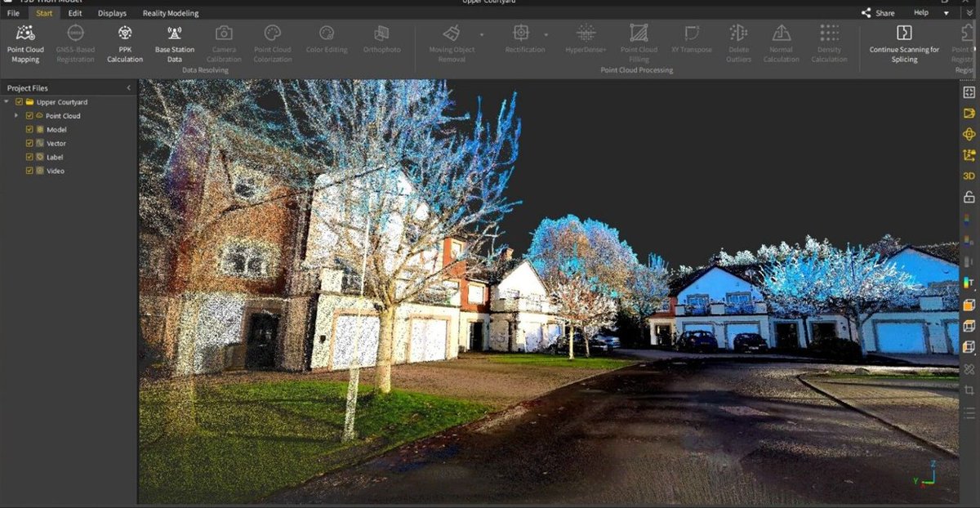Open Point Cloud Filling

coord(639,43)
